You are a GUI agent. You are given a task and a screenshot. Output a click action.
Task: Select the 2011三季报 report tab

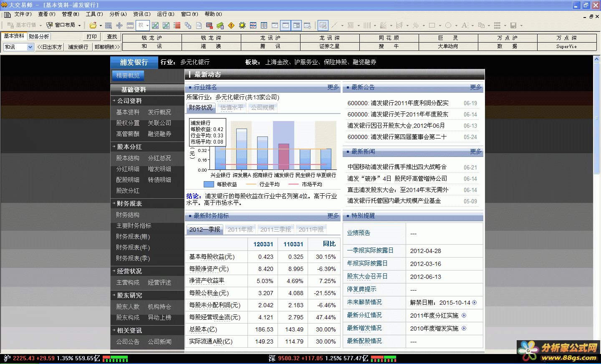coord(276,230)
